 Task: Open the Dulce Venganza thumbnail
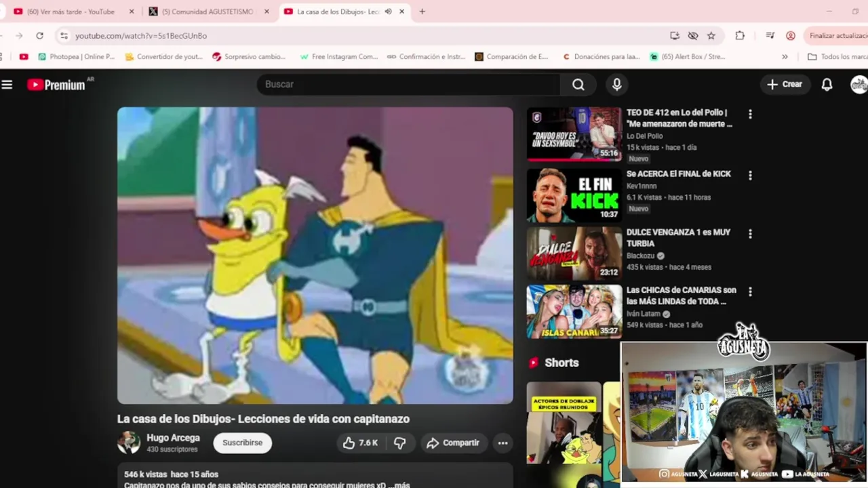[574, 253]
